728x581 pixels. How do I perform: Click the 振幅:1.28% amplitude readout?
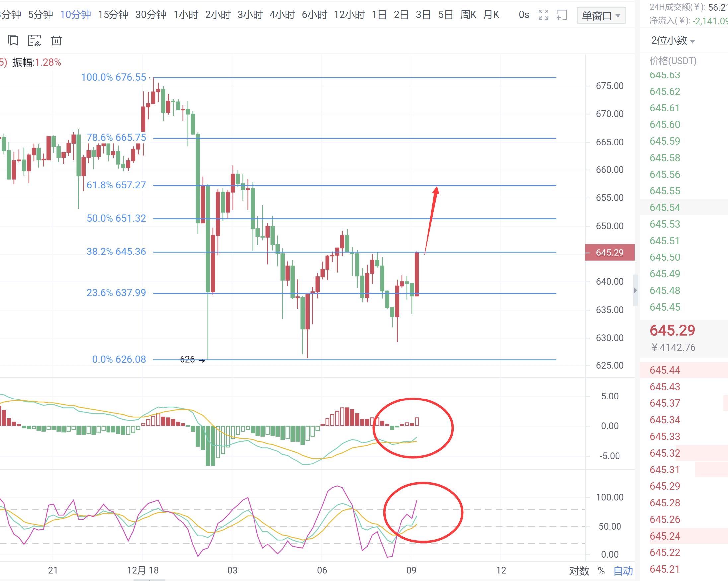36,62
